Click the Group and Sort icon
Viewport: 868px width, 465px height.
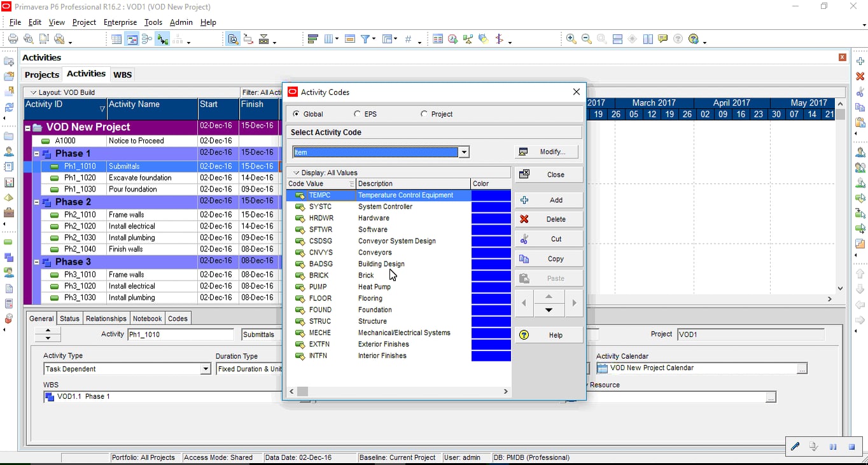[386, 39]
